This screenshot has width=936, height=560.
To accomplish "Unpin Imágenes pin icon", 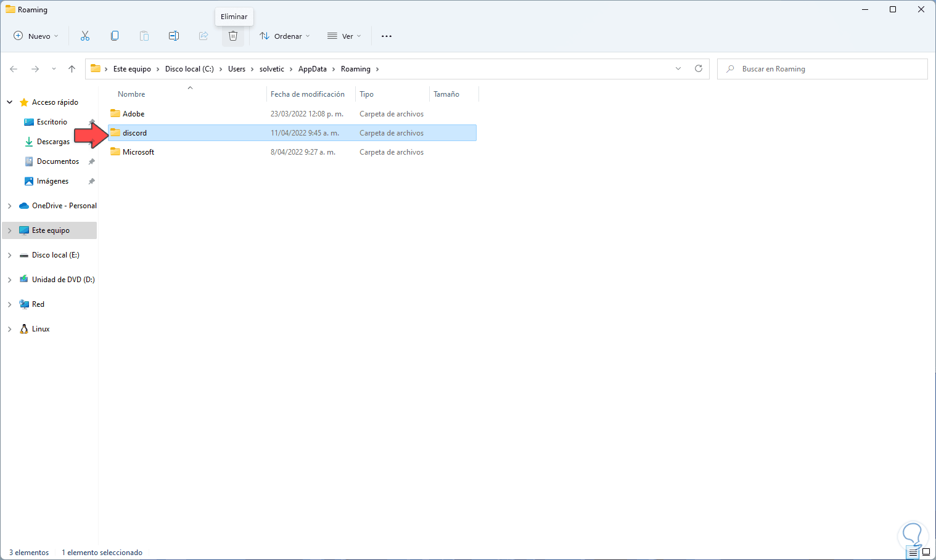I will (x=92, y=181).
